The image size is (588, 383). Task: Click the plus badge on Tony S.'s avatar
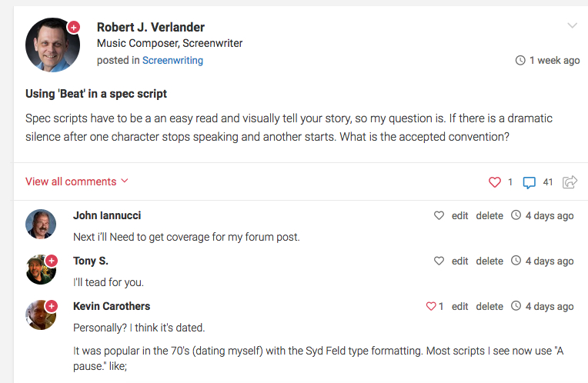[x=52, y=261]
